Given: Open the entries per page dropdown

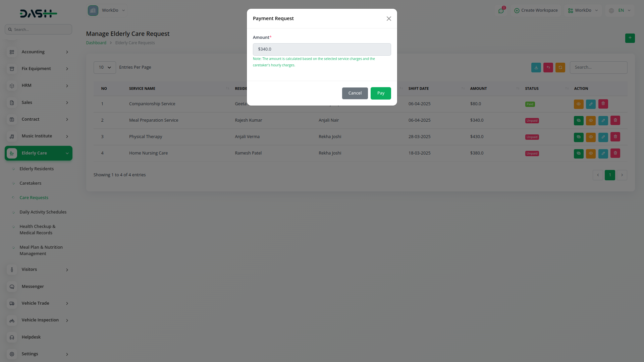Looking at the screenshot, I should tap(105, 68).
